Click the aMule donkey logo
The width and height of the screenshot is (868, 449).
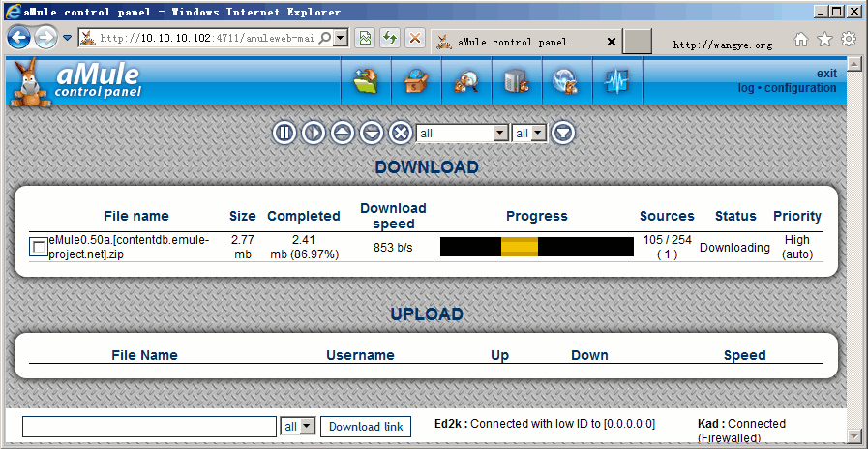[x=32, y=83]
